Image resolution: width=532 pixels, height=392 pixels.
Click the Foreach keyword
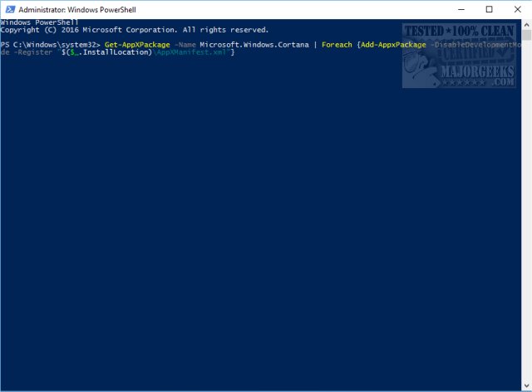337,45
